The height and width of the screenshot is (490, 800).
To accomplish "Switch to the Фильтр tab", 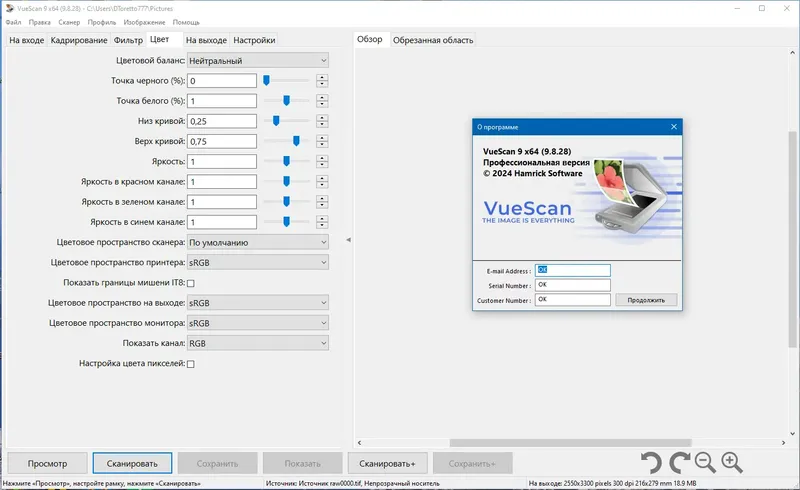I will [128, 40].
